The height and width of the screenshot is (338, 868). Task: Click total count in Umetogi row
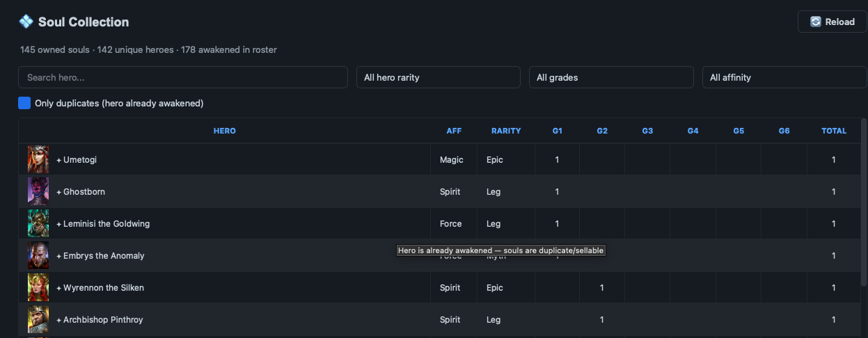834,160
